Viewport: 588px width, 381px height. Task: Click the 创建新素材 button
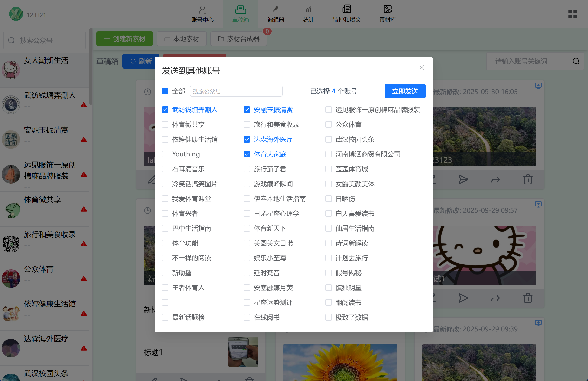[x=124, y=39]
